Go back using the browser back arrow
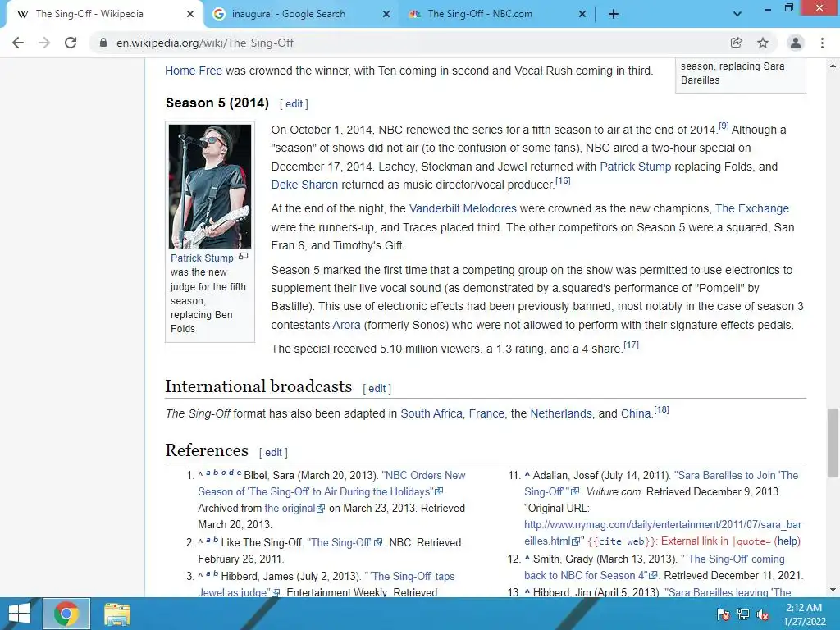840x630 pixels. point(18,43)
